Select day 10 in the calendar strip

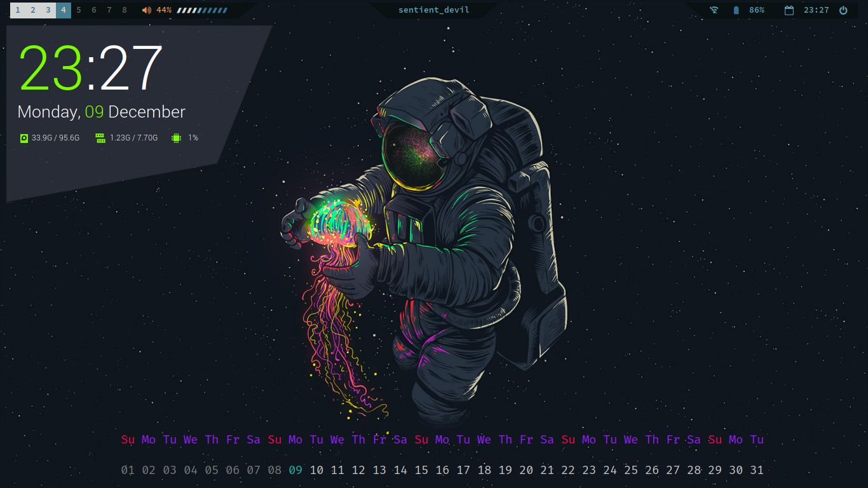pyautogui.click(x=316, y=470)
